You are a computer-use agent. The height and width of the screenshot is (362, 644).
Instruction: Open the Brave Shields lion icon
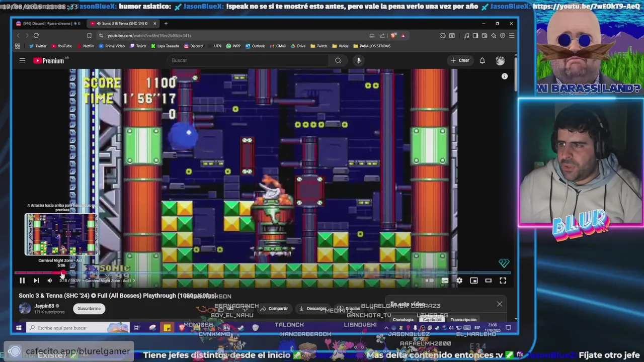(393, 36)
